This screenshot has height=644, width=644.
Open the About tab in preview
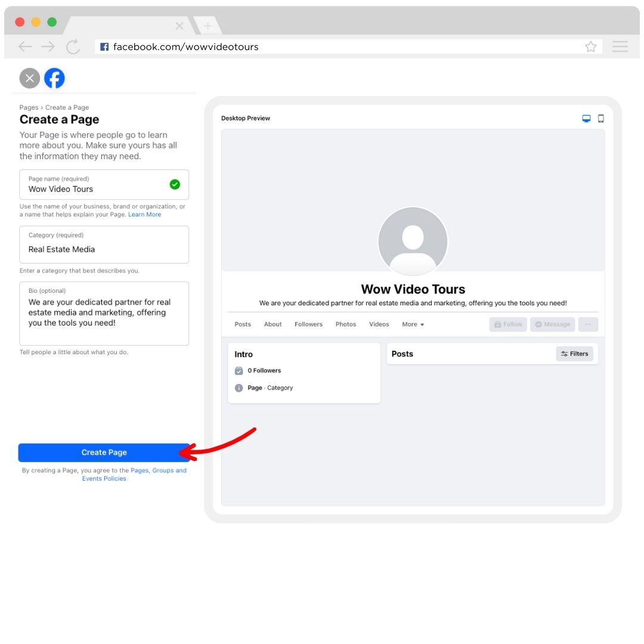coord(273,324)
